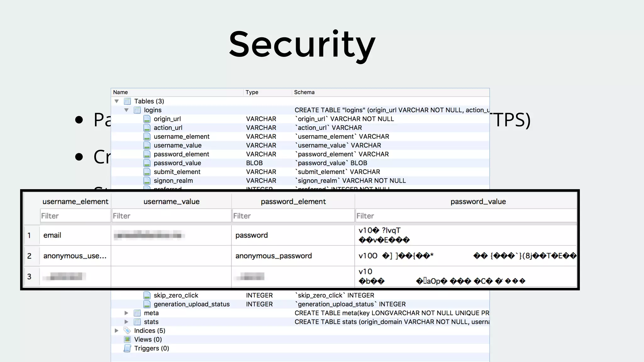Image resolution: width=644 pixels, height=362 pixels.
Task: Select the 'anonymous_password' cell
Action: click(293, 256)
